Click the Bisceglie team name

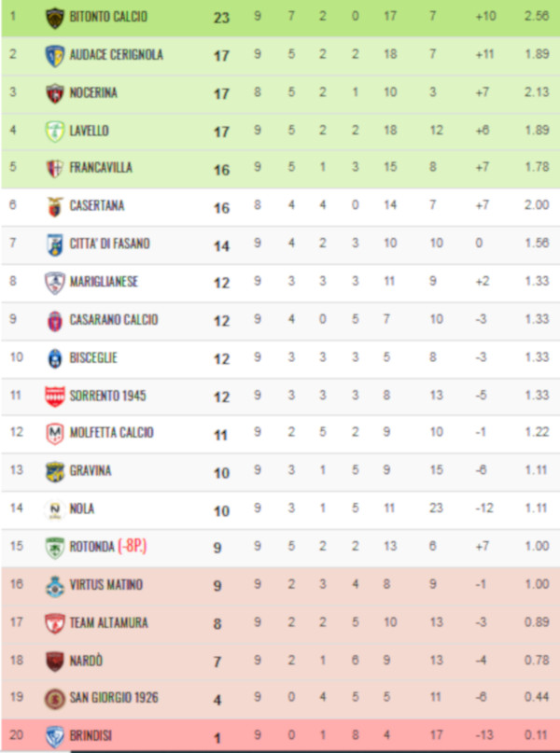point(93,357)
